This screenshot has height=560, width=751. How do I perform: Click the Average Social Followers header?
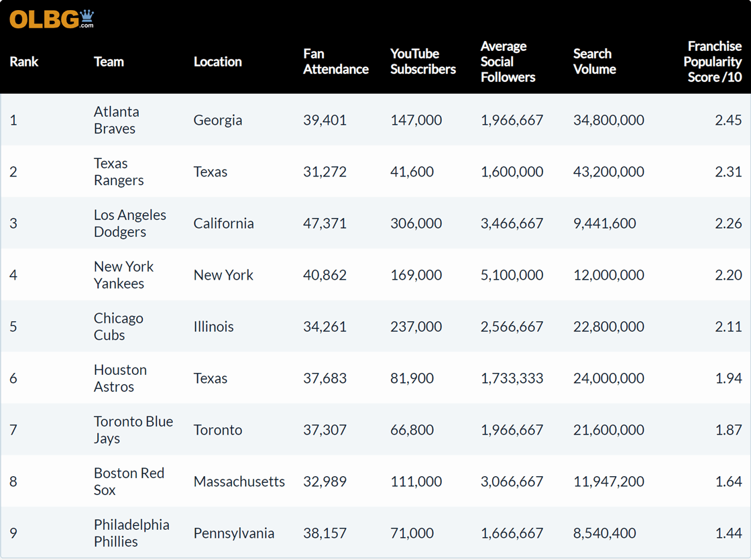tap(508, 62)
